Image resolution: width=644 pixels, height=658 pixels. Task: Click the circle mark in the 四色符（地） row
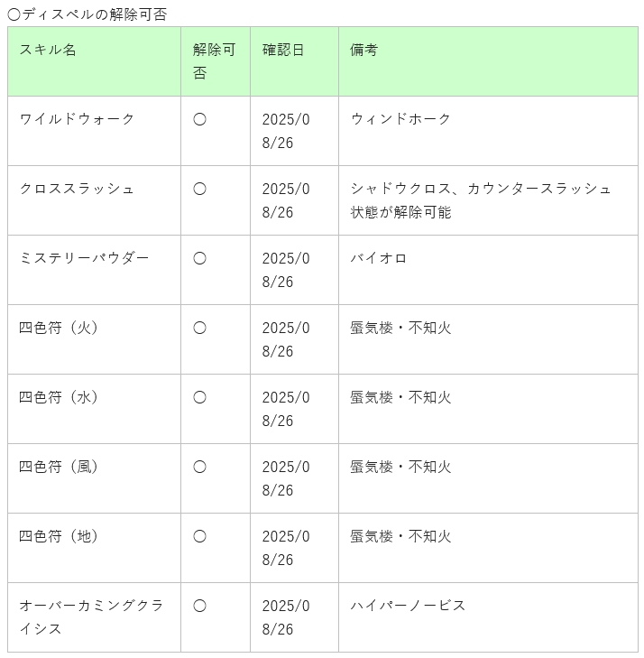pyautogui.click(x=199, y=536)
